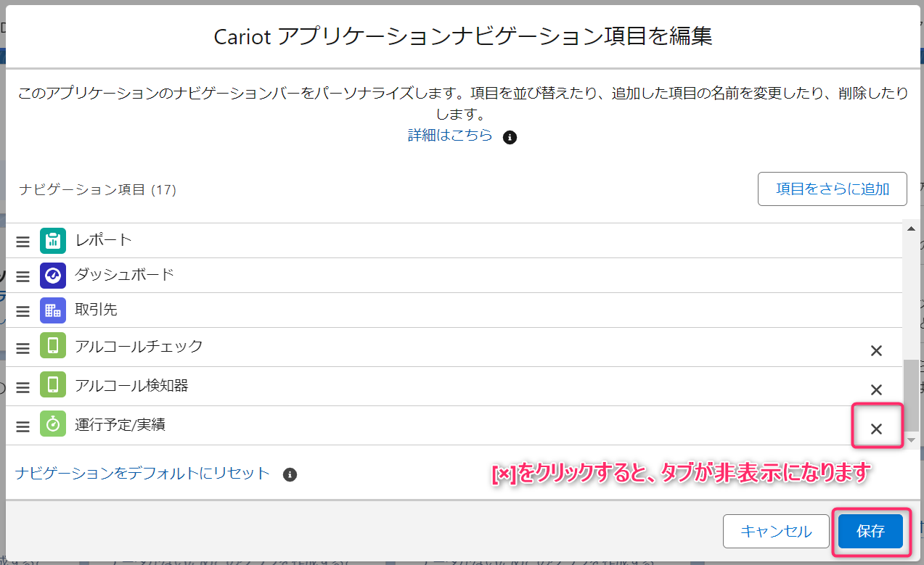Remove the アルコール検知器 navigation item
The image size is (924, 565).
click(x=876, y=389)
